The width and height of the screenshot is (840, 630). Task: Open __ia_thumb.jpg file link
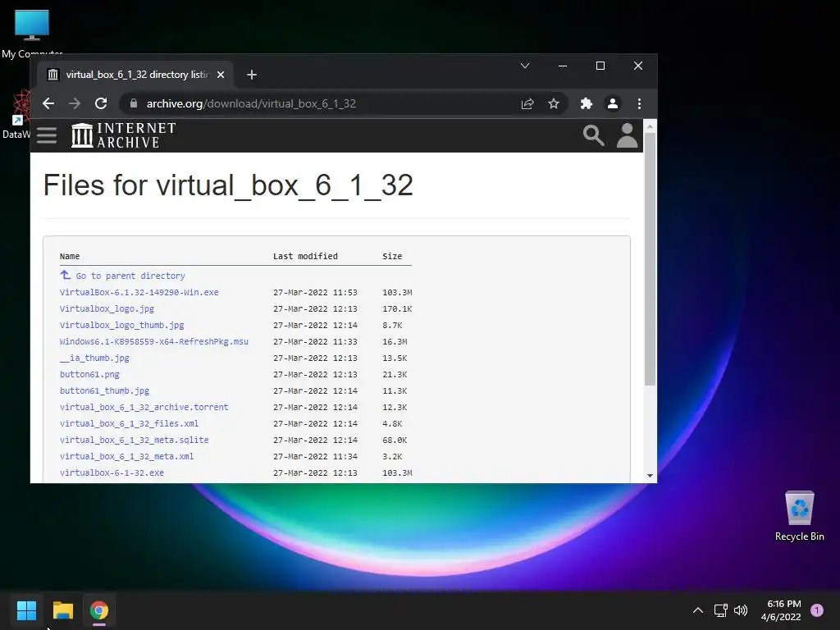pos(94,358)
